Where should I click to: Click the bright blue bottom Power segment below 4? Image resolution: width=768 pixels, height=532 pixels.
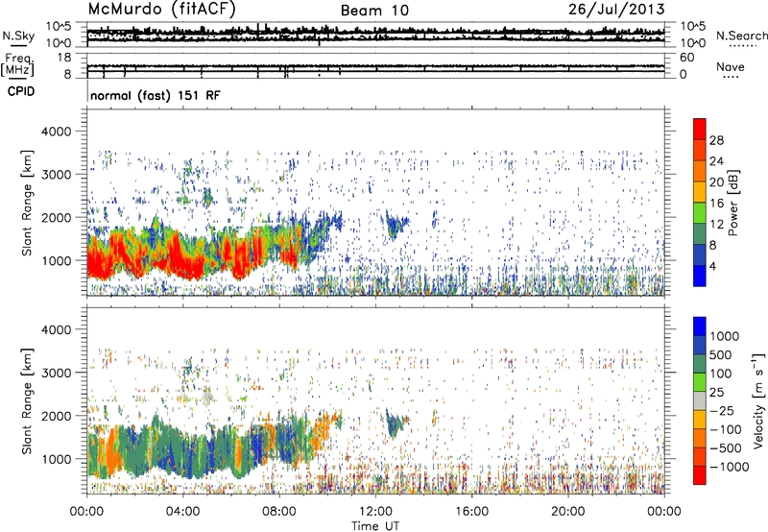point(700,276)
